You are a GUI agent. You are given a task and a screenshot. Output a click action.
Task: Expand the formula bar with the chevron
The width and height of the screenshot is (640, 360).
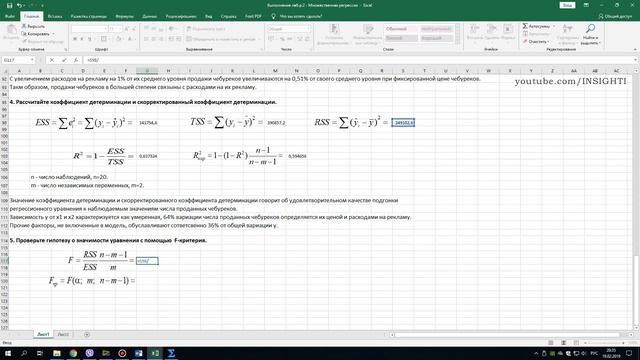tap(636, 60)
